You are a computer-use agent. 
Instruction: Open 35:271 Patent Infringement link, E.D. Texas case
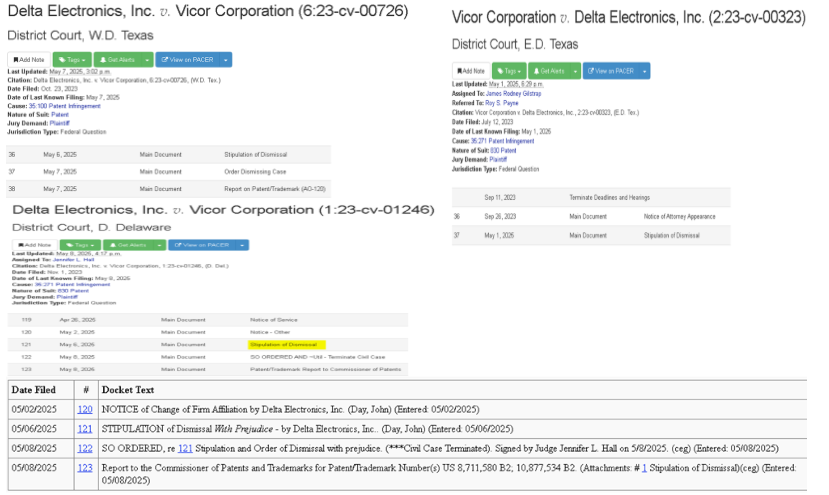[x=502, y=141]
